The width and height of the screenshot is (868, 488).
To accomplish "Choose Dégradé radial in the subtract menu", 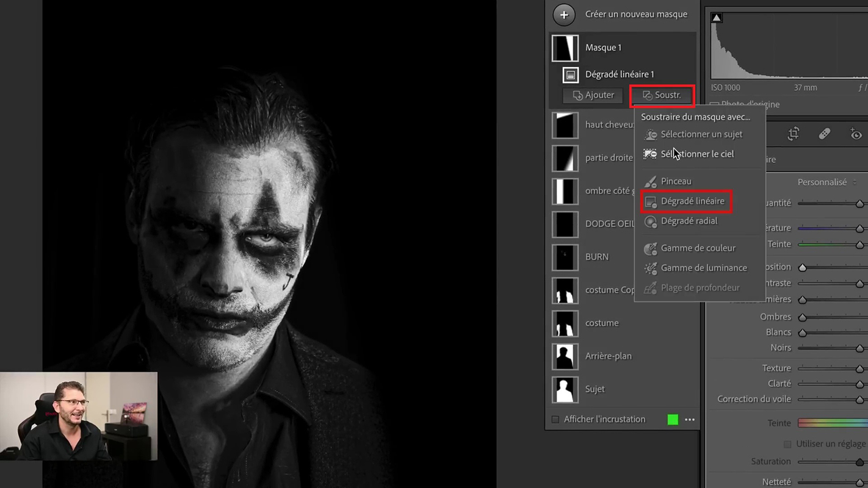I will 689,221.
